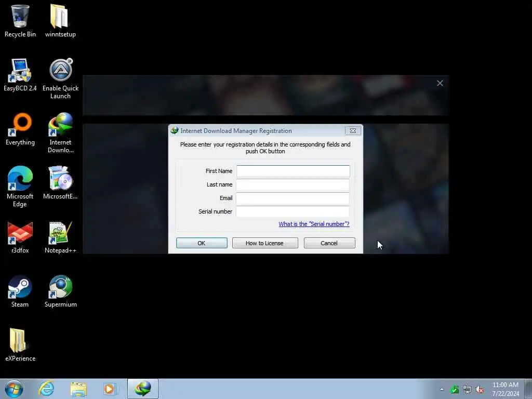Click the Internet Download Manager taskbar button
Screen dimensions: 532x399
pyautogui.click(x=143, y=389)
